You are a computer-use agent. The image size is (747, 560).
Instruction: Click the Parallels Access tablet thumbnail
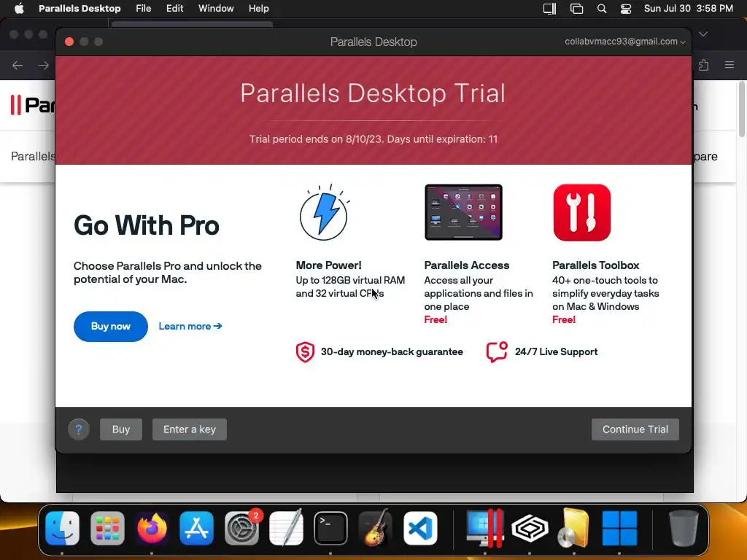463,212
